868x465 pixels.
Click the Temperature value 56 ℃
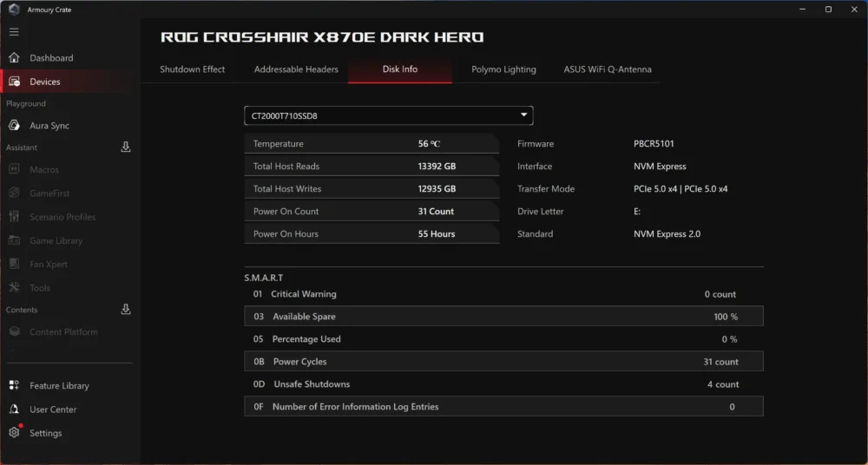pos(429,144)
